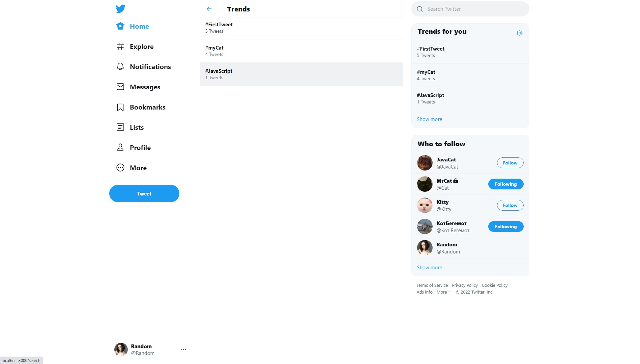Open Trends settings gear icon
This screenshot has width=640, height=364.
(519, 33)
